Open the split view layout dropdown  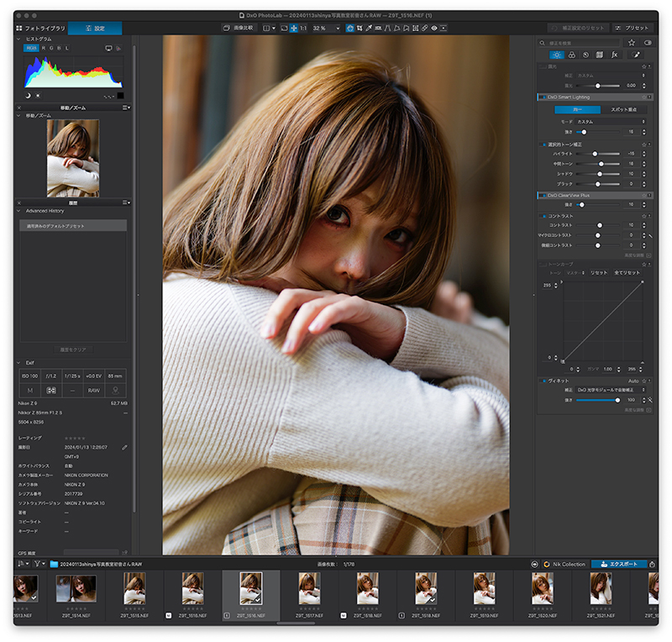pos(269,29)
